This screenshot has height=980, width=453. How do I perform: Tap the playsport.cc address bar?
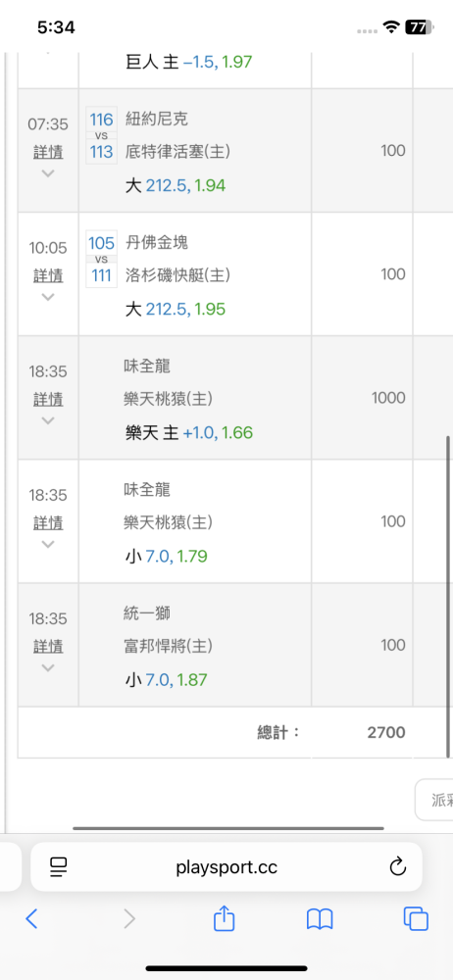click(226, 867)
